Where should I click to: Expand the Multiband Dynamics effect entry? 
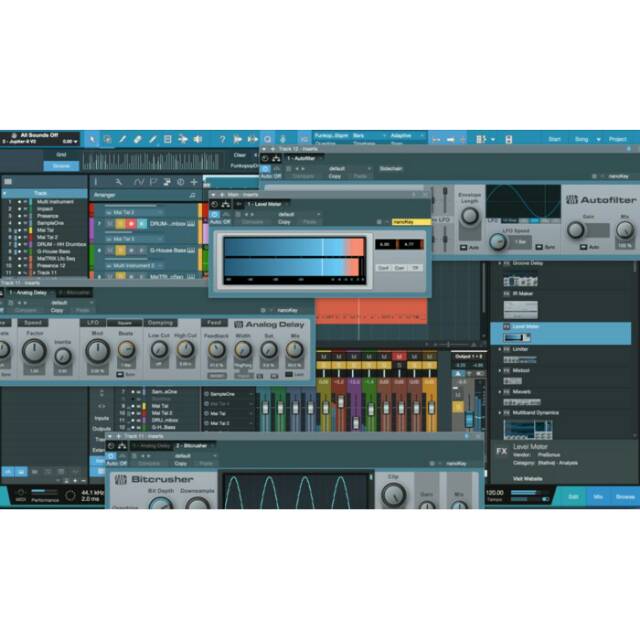point(500,413)
